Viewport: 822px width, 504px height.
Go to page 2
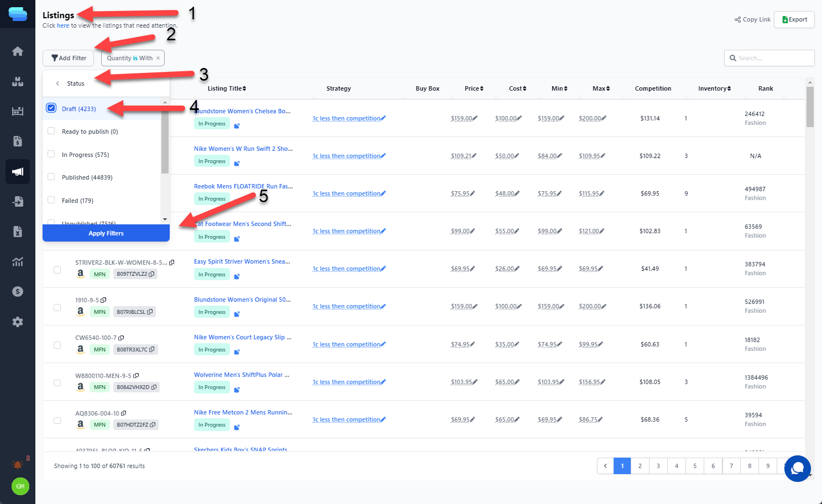pyautogui.click(x=640, y=466)
